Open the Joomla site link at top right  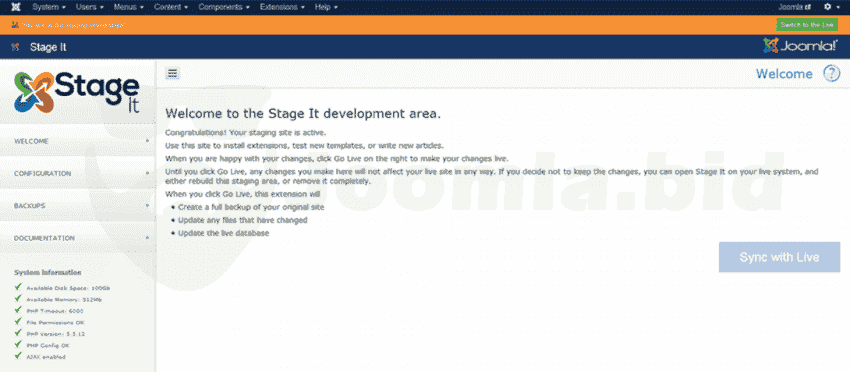point(795,7)
